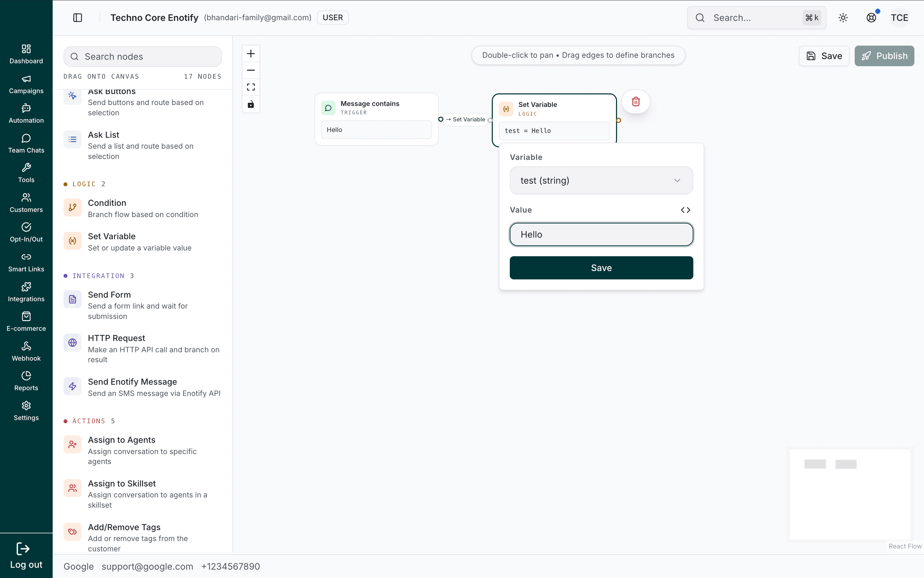
Task: Click the INTEGRATION category heading
Action: coord(98,276)
